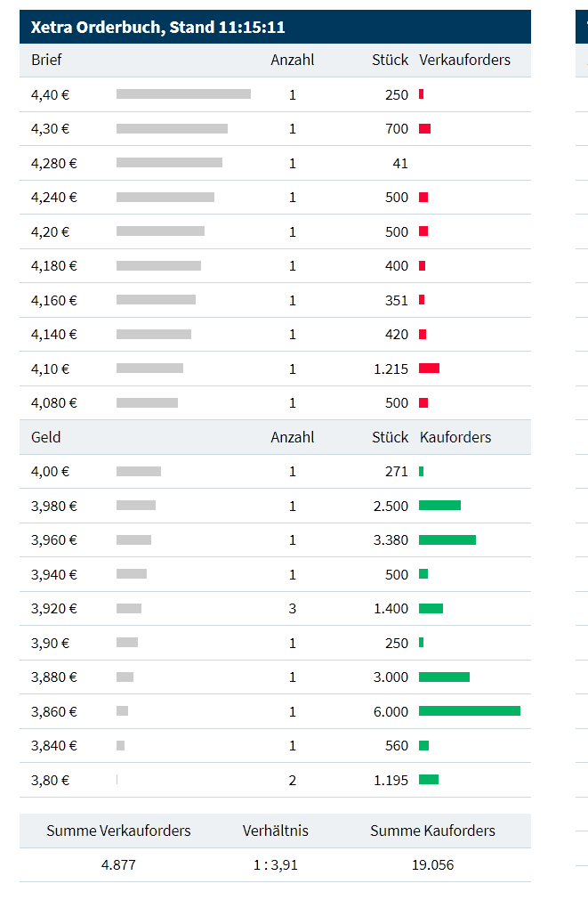Click the red bar for 1.215 Stück

(429, 369)
